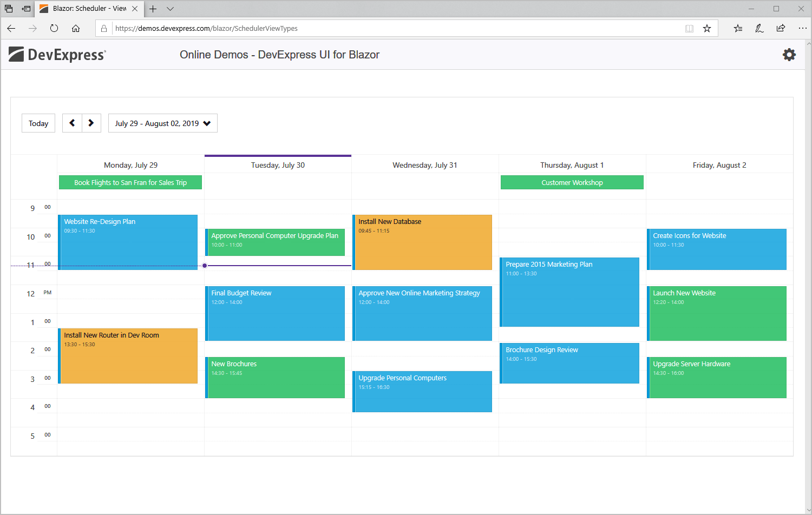Expand the new tab dropdown chevron
Image resolution: width=812 pixels, height=515 pixels.
(x=170, y=9)
